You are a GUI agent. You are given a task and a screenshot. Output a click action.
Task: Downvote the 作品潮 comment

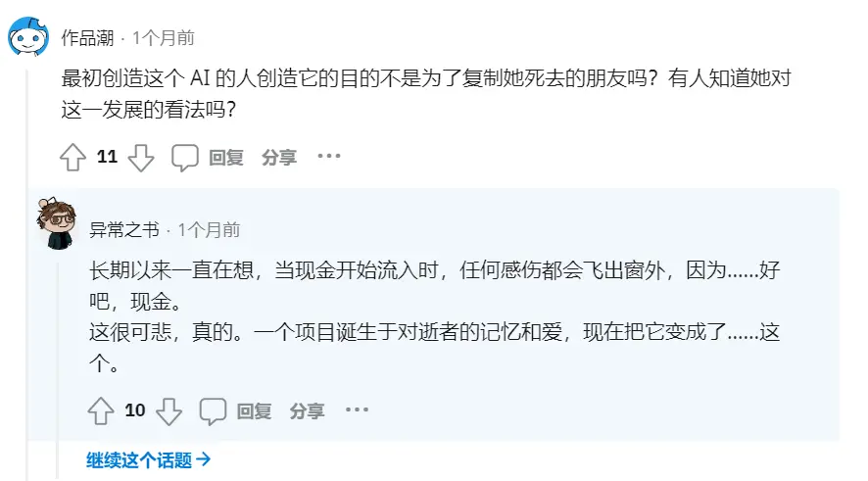tap(141, 157)
